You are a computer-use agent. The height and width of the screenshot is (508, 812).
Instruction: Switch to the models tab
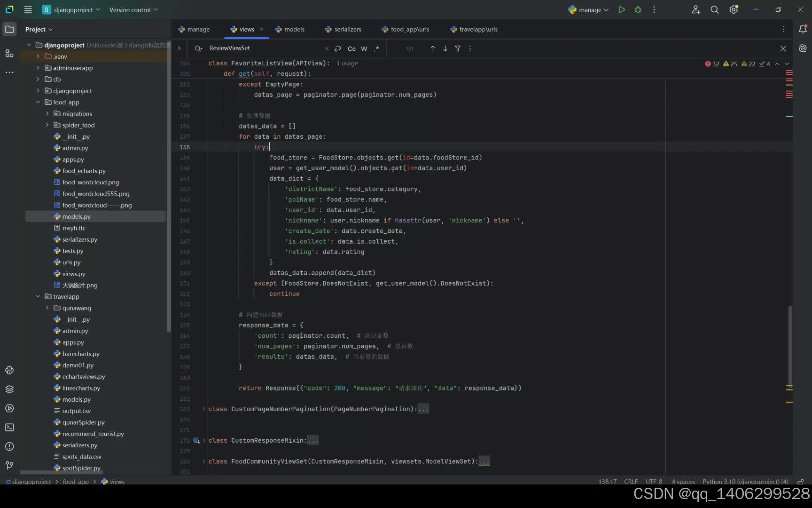pos(290,29)
